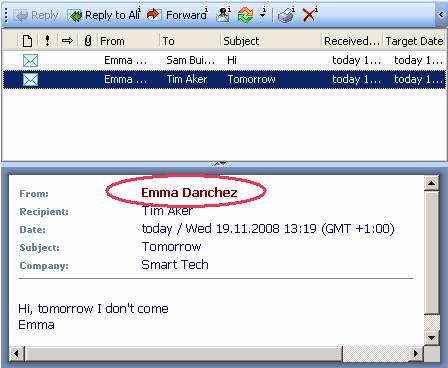The width and height of the screenshot is (448, 368).
Task: Click the horizontal scrollbar thumb in preview
Action: click(x=183, y=353)
